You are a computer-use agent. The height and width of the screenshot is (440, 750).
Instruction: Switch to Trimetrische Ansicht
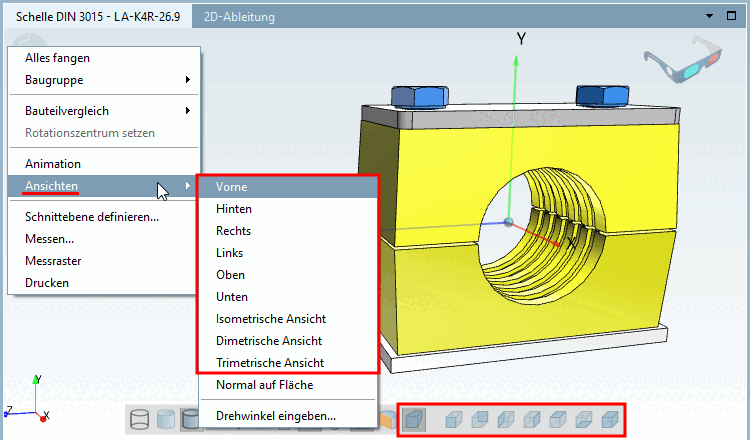(x=288, y=363)
